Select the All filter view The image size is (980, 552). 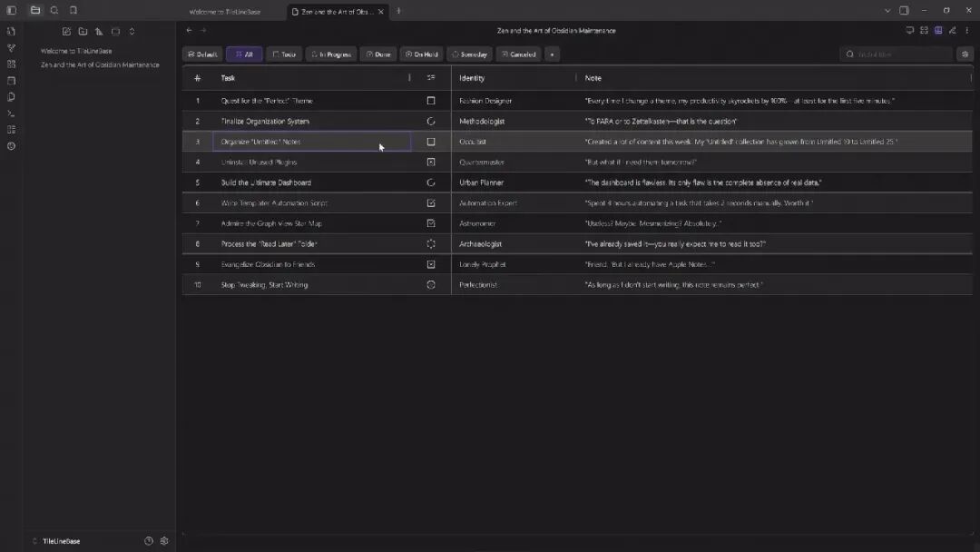244,54
